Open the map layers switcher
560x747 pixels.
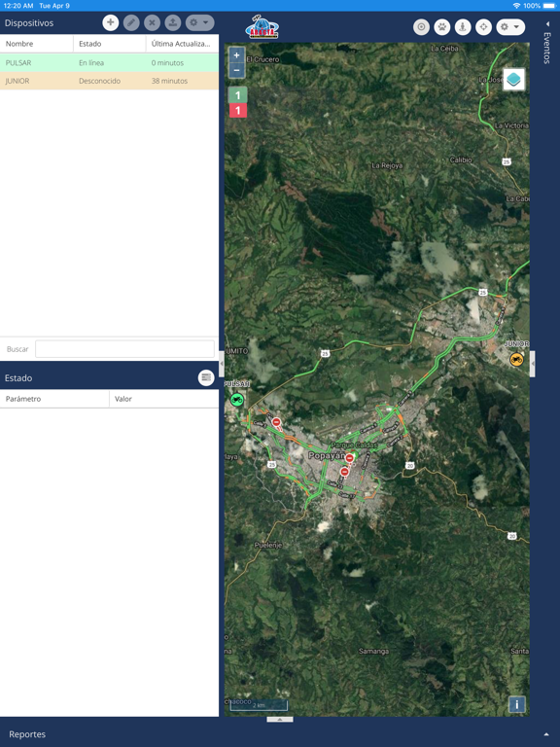tap(513, 79)
